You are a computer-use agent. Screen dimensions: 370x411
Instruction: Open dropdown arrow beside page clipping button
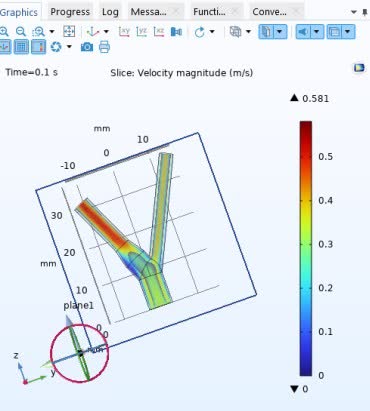pos(280,32)
